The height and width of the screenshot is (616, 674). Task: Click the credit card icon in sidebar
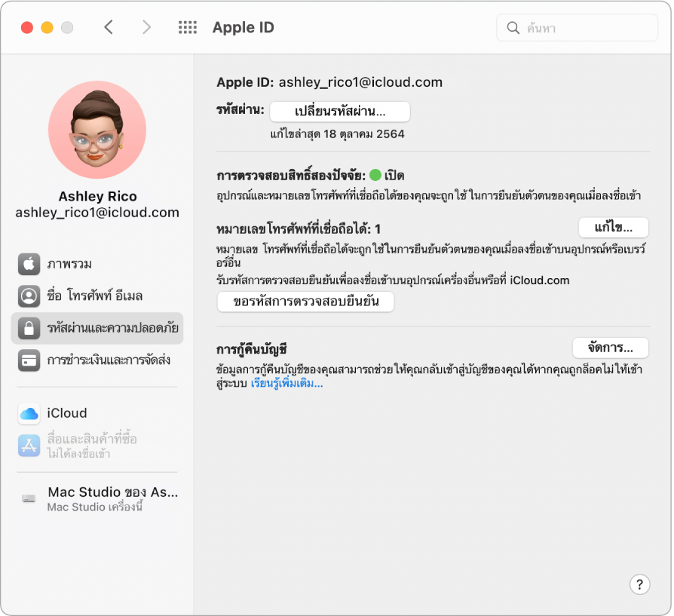(29, 360)
